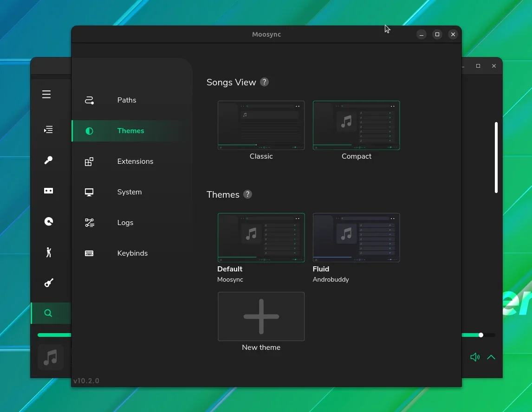Go to the Keybinds settings tab
The height and width of the screenshot is (412, 532).
(132, 253)
